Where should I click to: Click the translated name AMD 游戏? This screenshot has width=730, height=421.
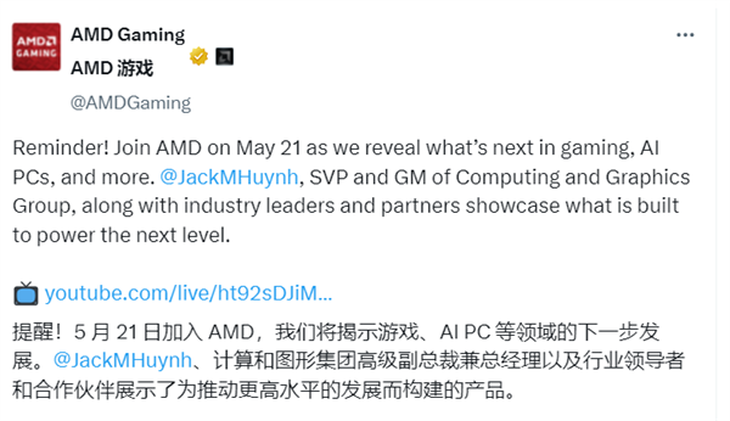pos(112,68)
